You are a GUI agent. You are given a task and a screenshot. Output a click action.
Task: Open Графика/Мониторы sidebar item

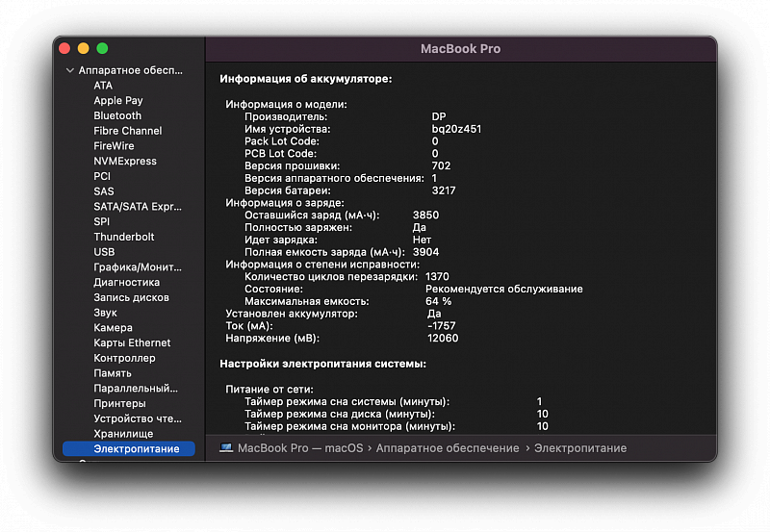[136, 266]
